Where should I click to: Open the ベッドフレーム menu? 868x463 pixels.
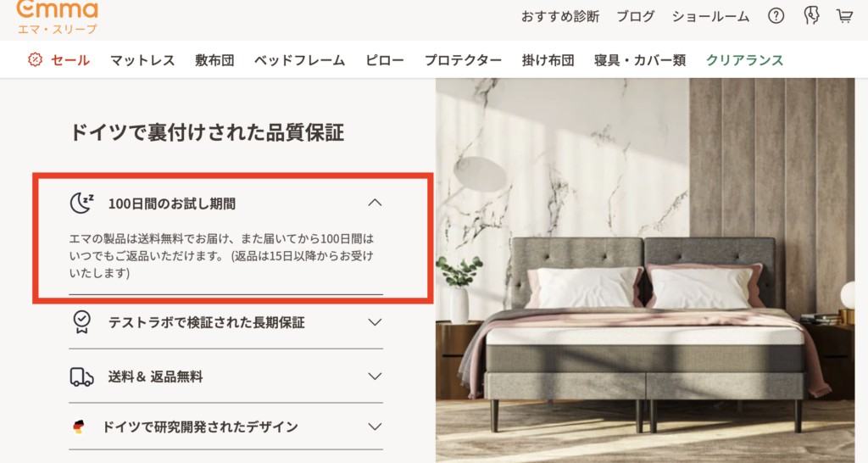pos(299,60)
